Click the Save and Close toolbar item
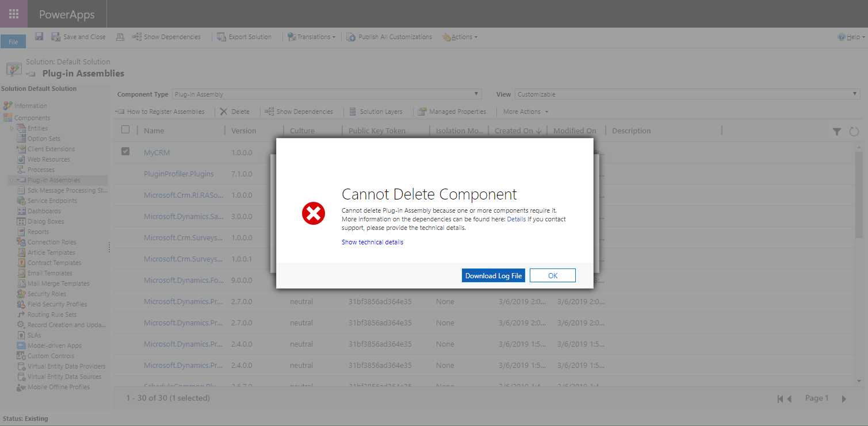Viewport: 868px width, 426px height. pyautogui.click(x=78, y=37)
